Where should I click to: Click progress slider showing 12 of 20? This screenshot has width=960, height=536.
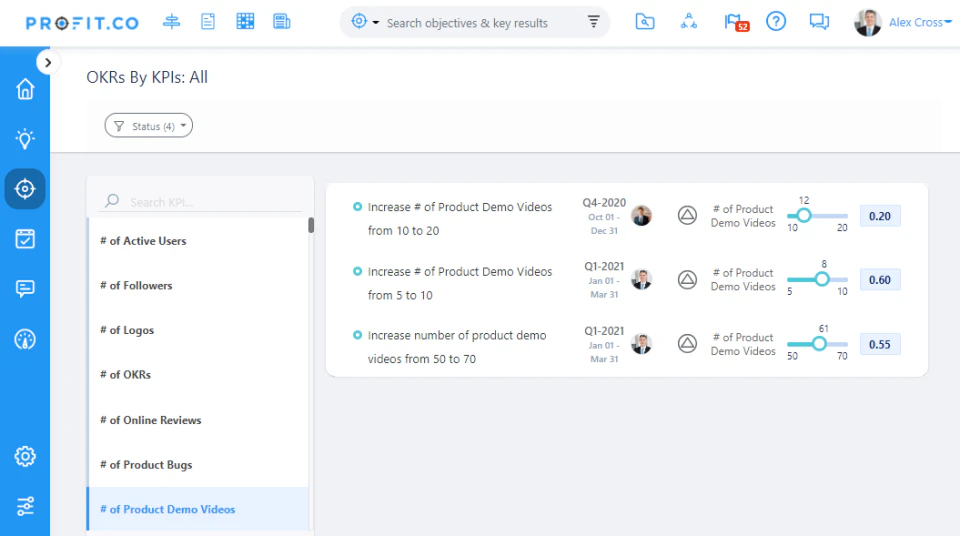click(817, 216)
